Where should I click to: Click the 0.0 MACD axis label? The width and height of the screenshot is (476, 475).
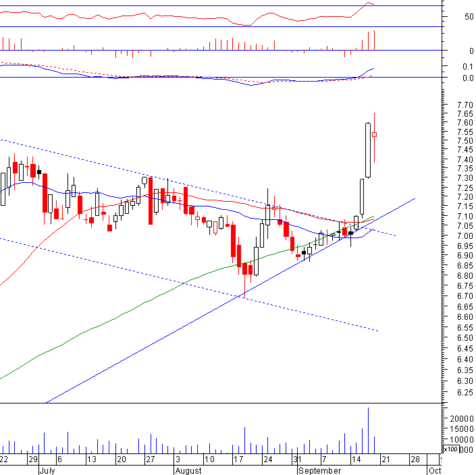(468, 78)
